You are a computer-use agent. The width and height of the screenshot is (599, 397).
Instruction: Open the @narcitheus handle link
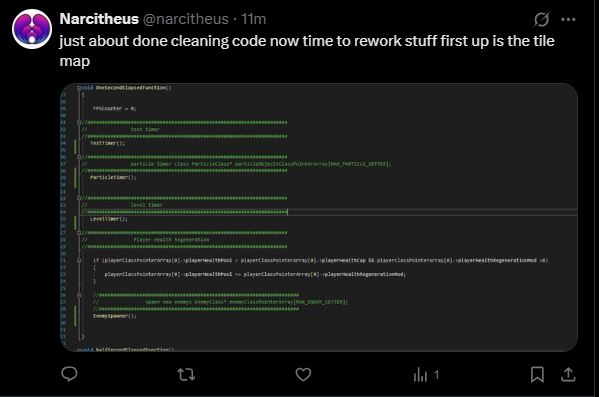pyautogui.click(x=186, y=19)
